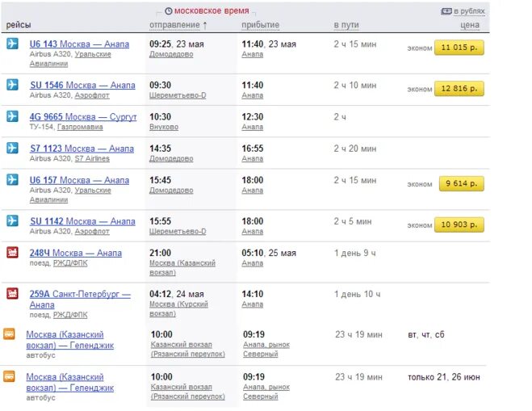Select the только 21, 26 июн schedule text
This screenshot has width=532, height=411.
(x=444, y=377)
